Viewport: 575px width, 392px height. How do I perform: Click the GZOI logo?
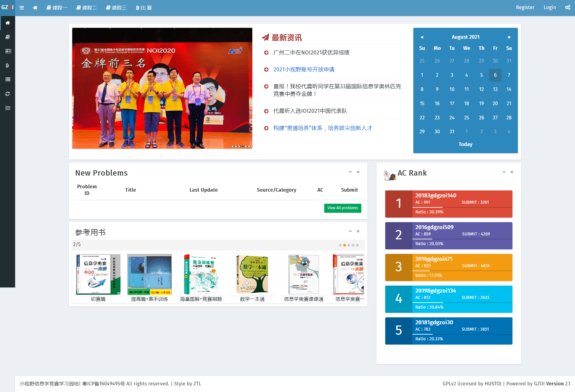[7, 7]
